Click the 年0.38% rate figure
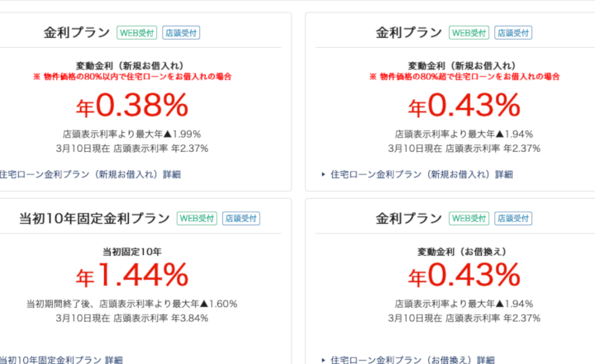The height and width of the screenshot is (364, 595). click(132, 106)
